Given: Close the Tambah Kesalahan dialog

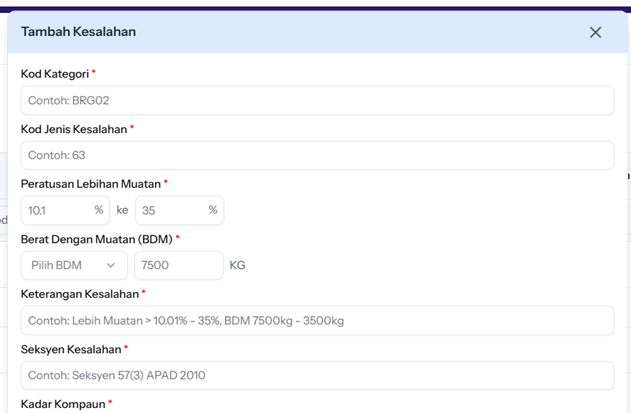Looking at the screenshot, I should coord(595,32).
